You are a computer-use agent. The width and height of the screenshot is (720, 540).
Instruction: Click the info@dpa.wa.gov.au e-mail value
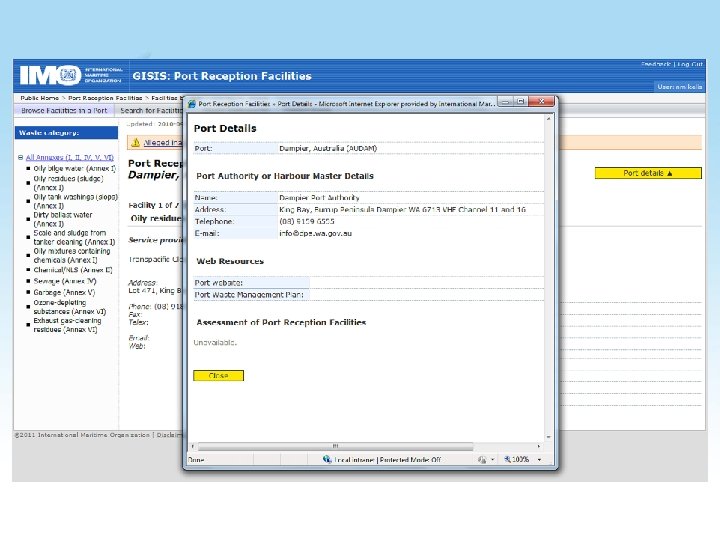[315, 233]
